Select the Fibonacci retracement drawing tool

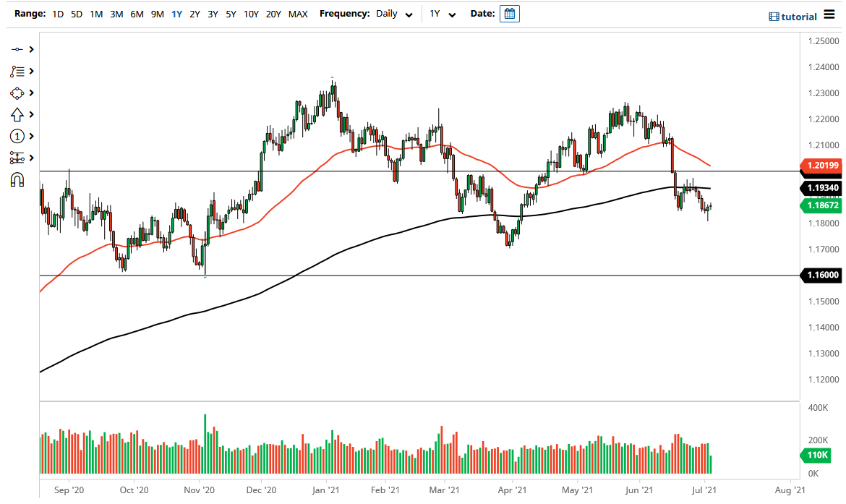click(x=17, y=72)
